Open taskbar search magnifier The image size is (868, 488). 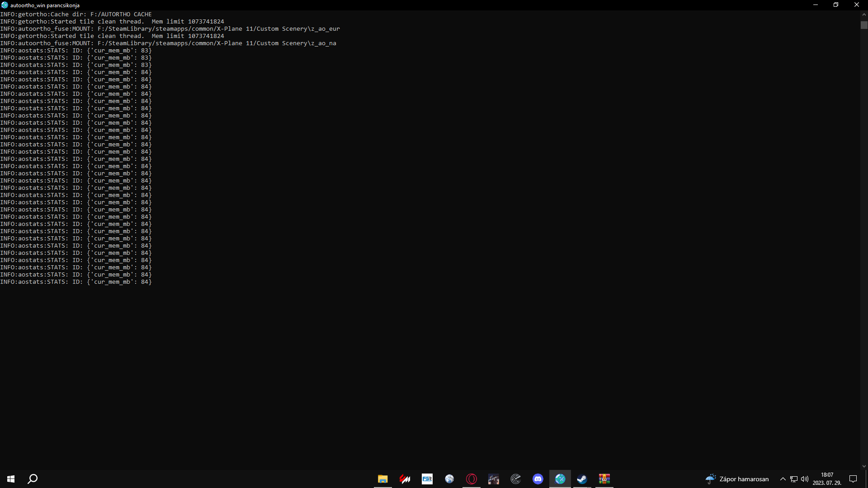coord(33,479)
